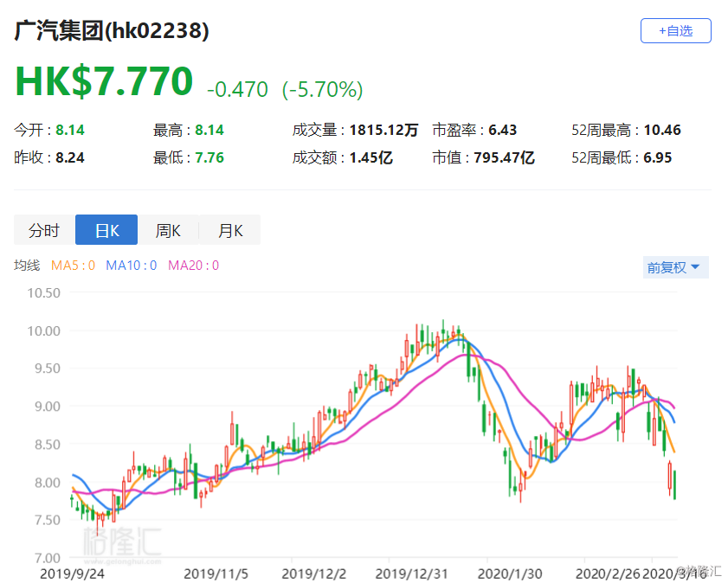728x583 pixels.
Task: Click the 9.50 price axis label
Action: tap(48, 368)
